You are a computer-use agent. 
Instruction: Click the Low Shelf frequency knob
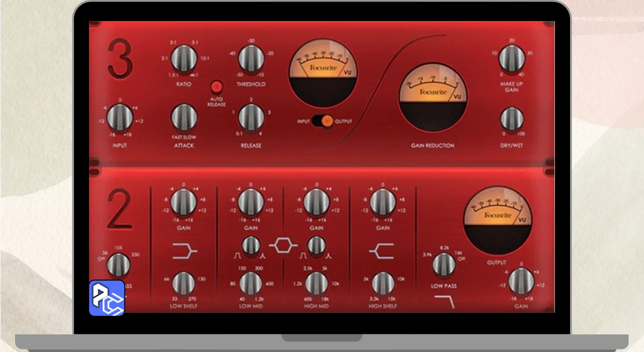pos(184,283)
